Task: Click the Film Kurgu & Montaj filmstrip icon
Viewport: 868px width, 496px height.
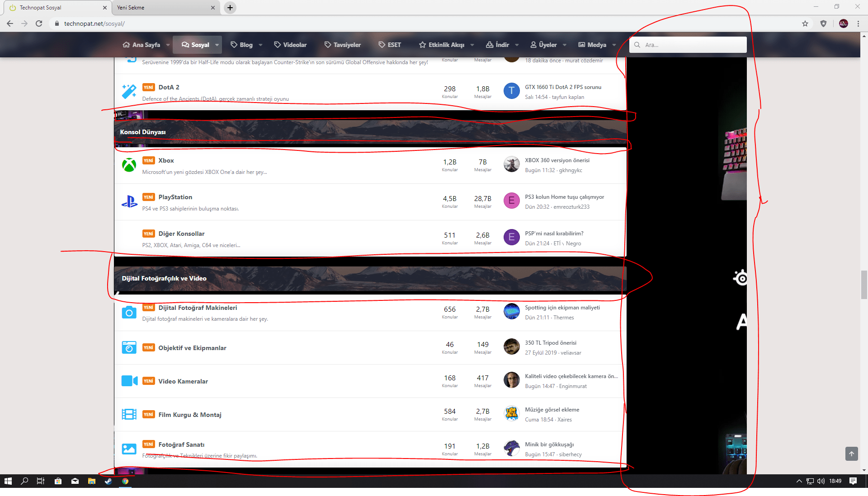Action: [x=129, y=414]
